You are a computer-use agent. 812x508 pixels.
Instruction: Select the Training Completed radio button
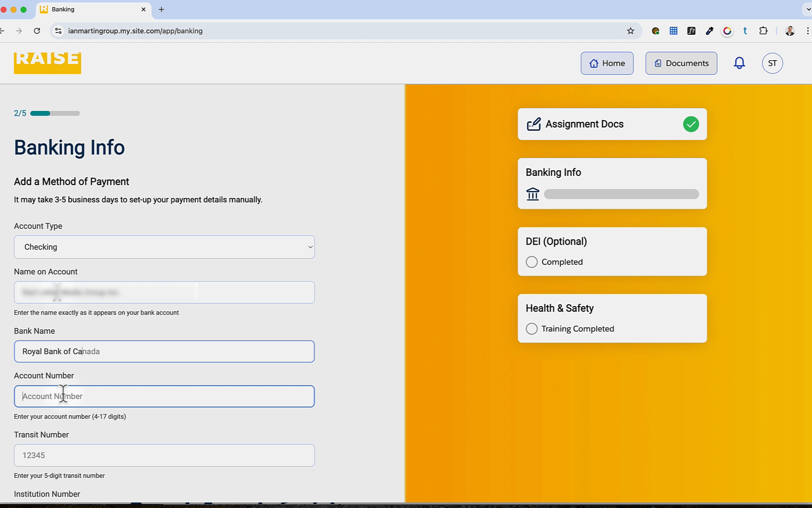coord(531,329)
